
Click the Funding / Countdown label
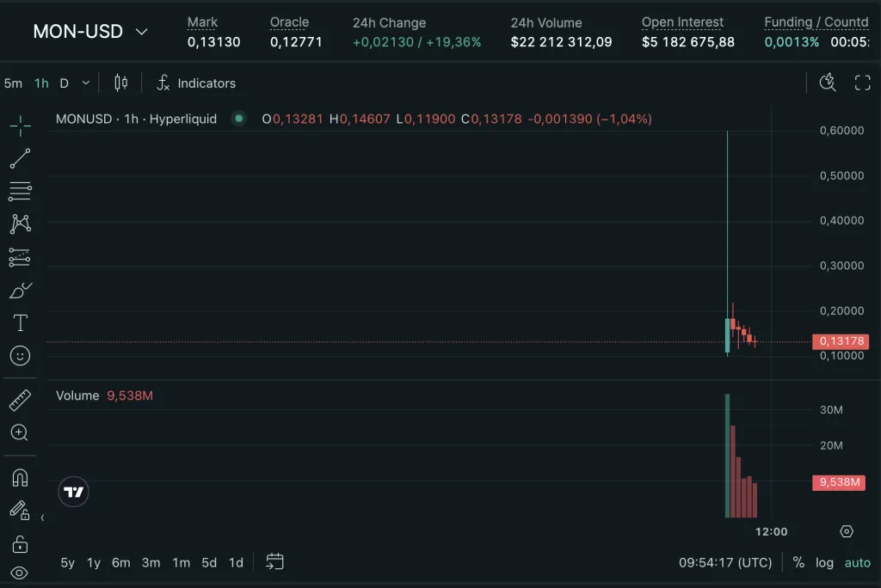[x=816, y=21]
